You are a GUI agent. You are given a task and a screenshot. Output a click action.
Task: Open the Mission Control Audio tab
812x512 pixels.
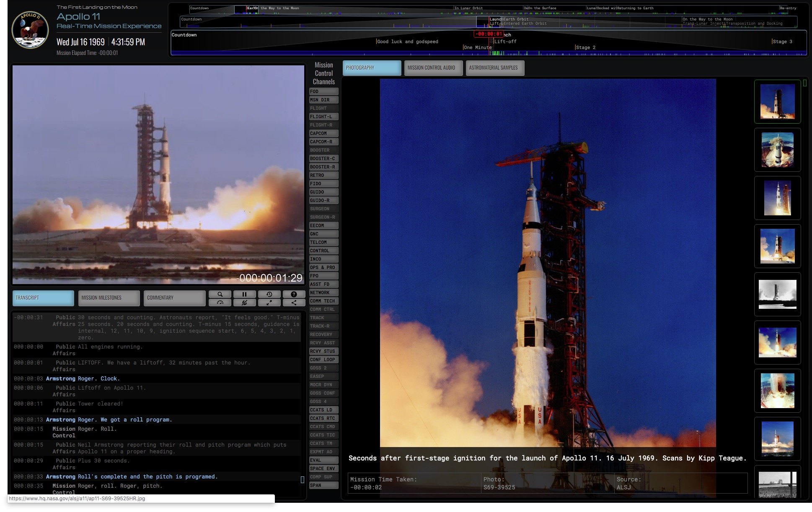[433, 68]
